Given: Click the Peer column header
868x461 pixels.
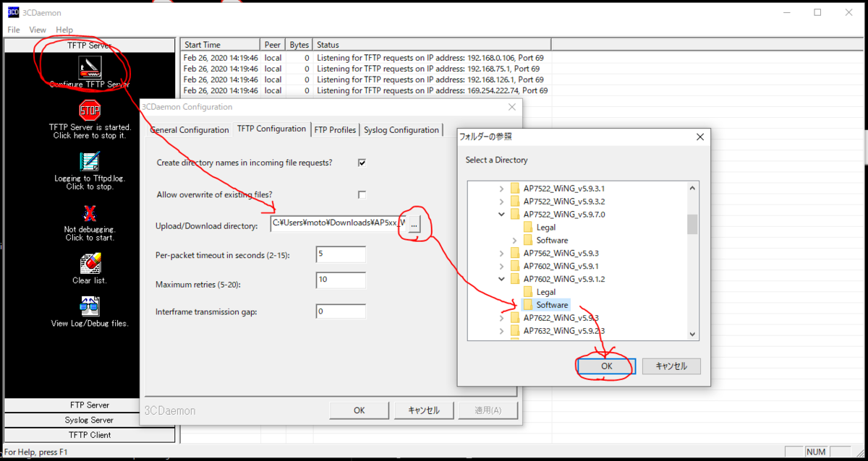Looking at the screenshot, I should click(273, 45).
